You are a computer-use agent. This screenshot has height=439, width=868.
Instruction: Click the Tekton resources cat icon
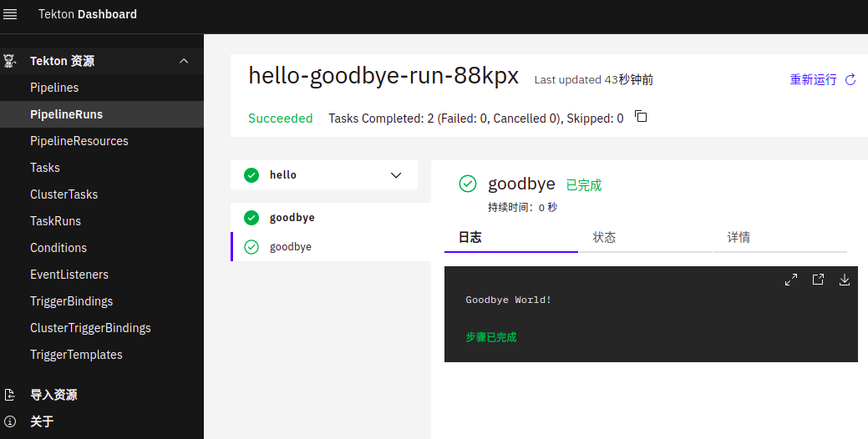(x=10, y=61)
